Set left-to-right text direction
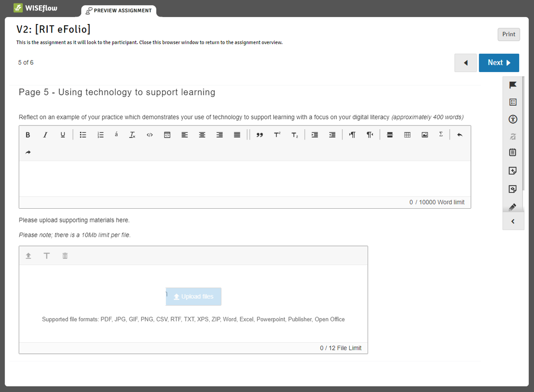The image size is (534, 392). 352,135
